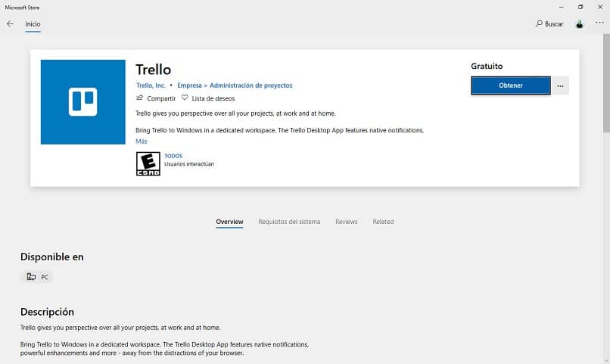610x364 pixels.
Task: Open the Reviews tab
Action: [x=347, y=222]
